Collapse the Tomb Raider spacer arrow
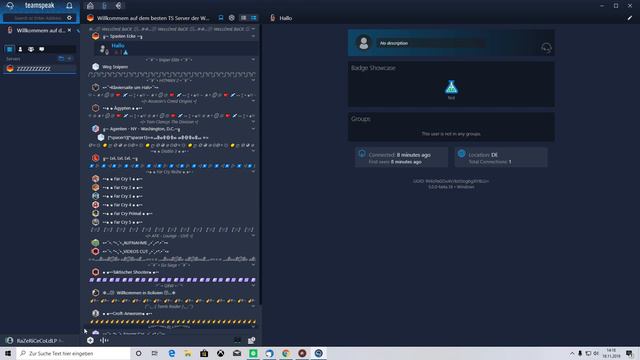This screenshot has height=360, width=640. point(253,306)
